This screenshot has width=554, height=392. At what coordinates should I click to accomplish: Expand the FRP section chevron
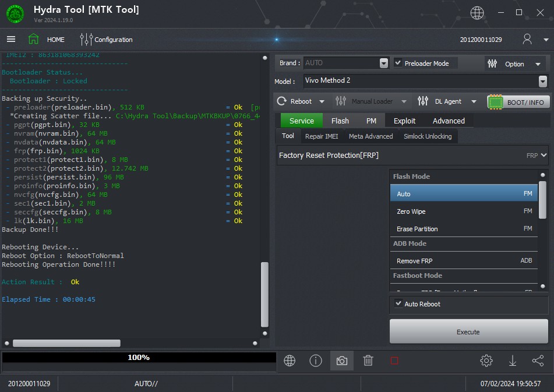[544, 155]
